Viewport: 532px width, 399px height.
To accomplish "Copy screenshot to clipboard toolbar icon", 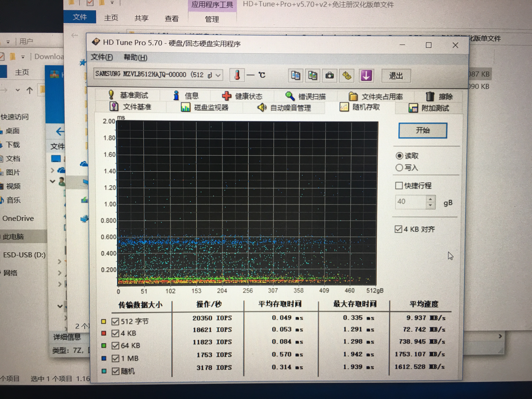I will click(312, 76).
